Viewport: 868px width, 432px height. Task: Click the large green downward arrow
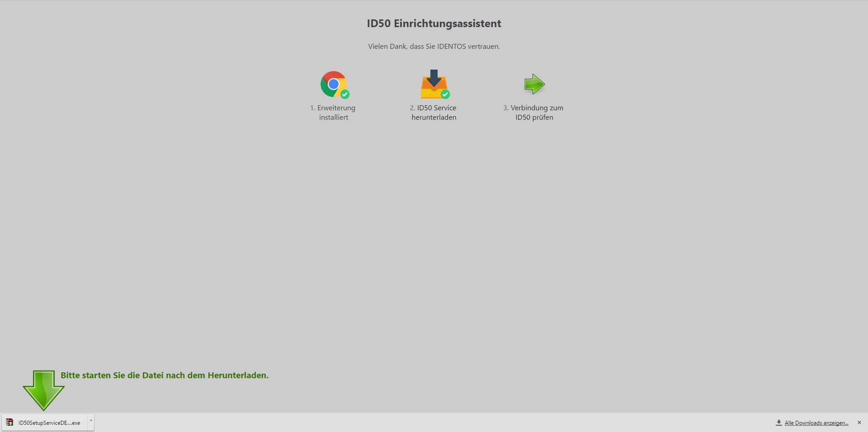pos(43,390)
